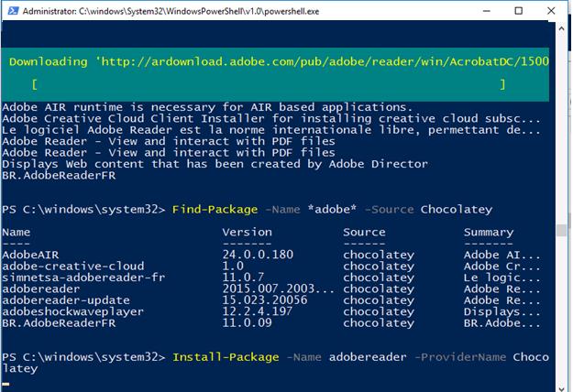Click the Source column header

(x=364, y=232)
